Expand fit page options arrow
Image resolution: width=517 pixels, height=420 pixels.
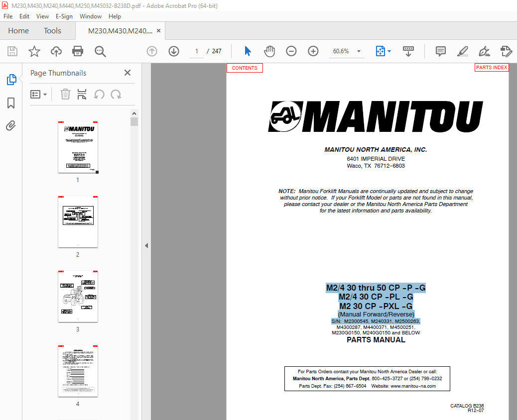coord(389,51)
